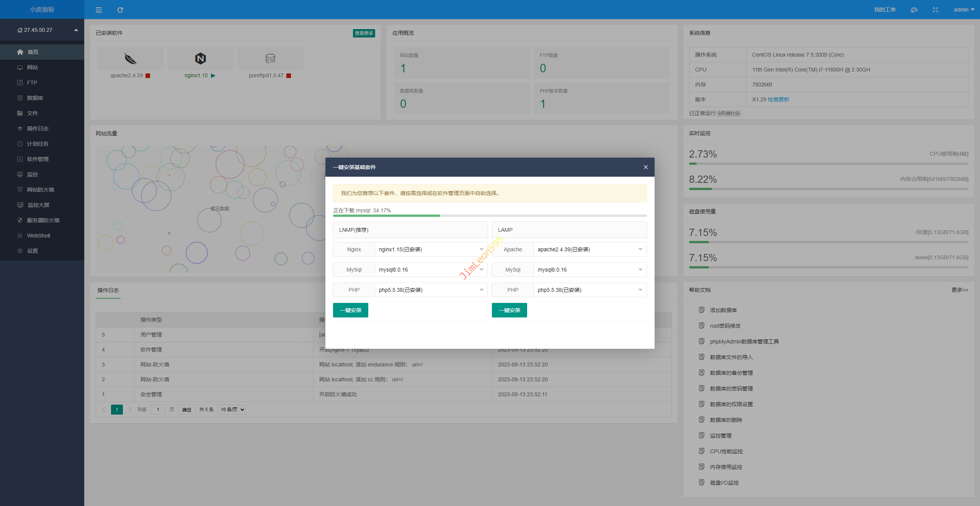
Task: Click the nginx logo icon
Action: (x=200, y=59)
